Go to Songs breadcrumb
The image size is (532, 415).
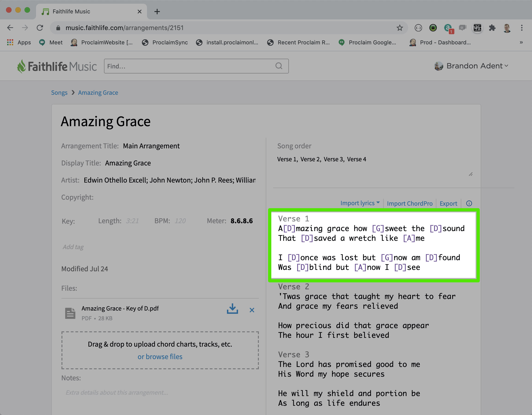(59, 93)
